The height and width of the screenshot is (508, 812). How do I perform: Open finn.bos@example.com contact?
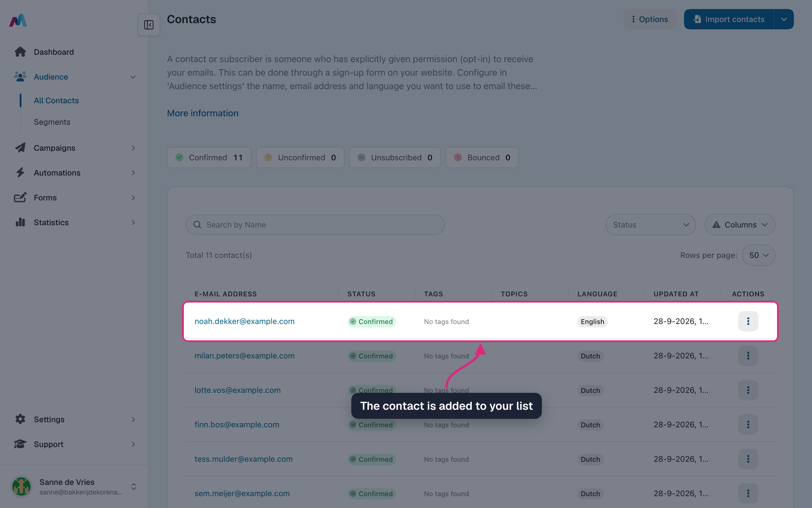pyautogui.click(x=237, y=425)
